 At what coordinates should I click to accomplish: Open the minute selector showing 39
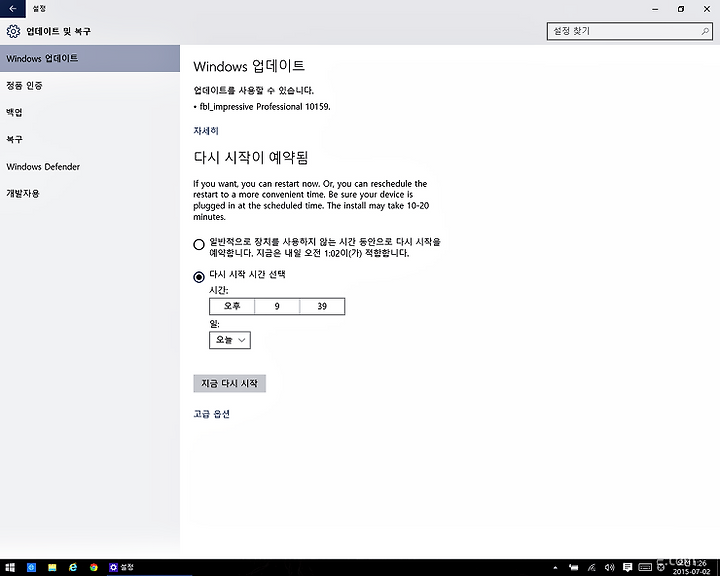point(322,306)
